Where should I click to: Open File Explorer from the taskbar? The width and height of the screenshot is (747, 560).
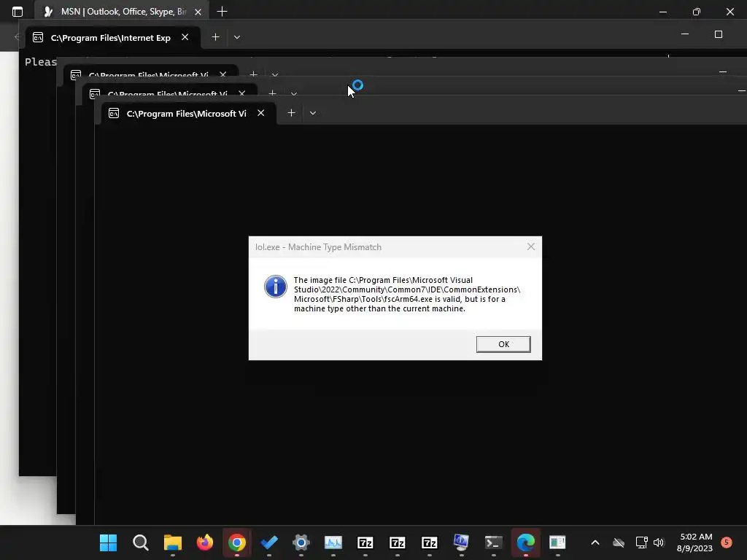coord(172,542)
